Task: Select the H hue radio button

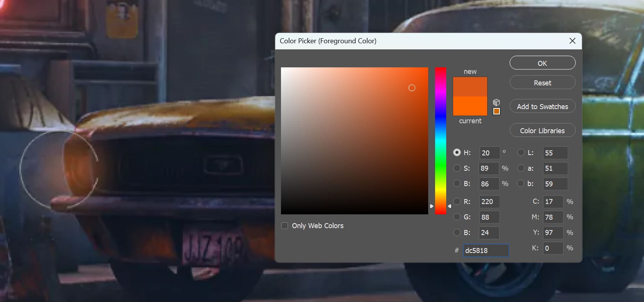Action: (x=457, y=152)
